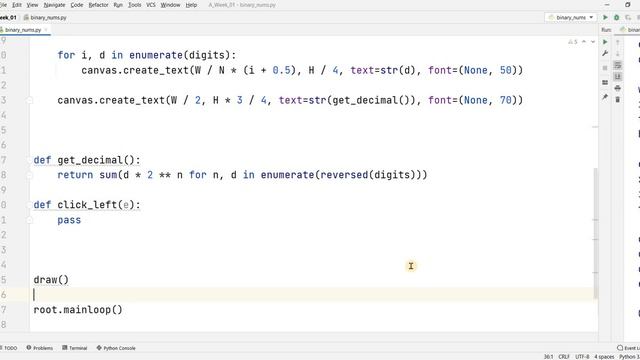640x360 pixels.
Task: Go to previous highlighted problem arrow
Action: (584, 42)
